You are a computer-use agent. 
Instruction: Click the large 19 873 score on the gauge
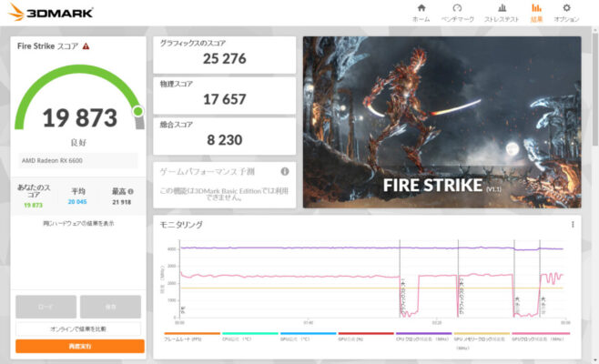click(x=79, y=117)
